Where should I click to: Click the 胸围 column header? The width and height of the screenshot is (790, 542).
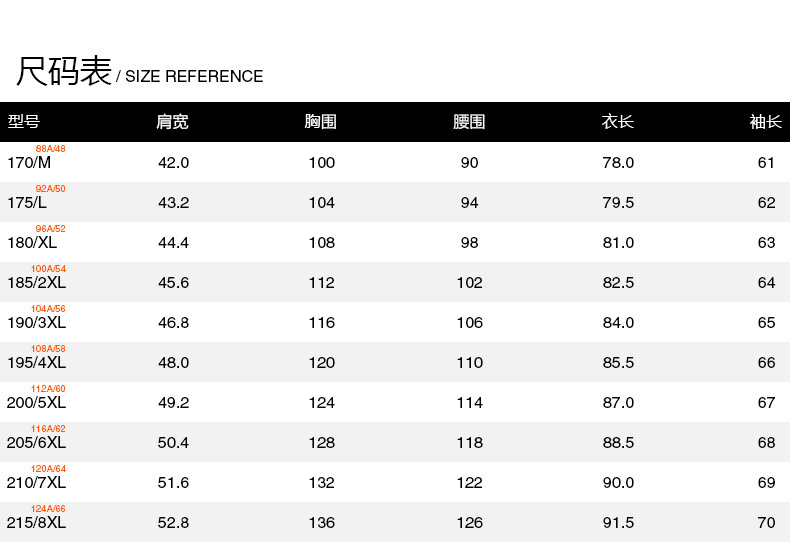320,122
